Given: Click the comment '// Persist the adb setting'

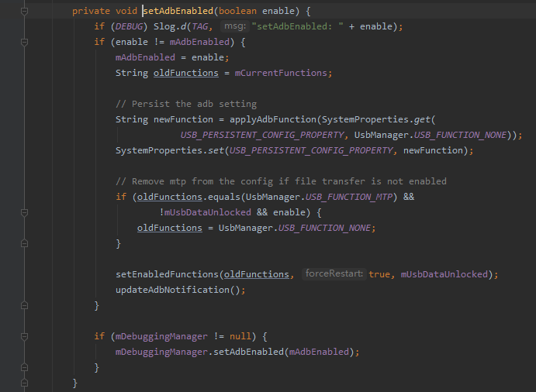Looking at the screenshot, I should (x=186, y=104).
